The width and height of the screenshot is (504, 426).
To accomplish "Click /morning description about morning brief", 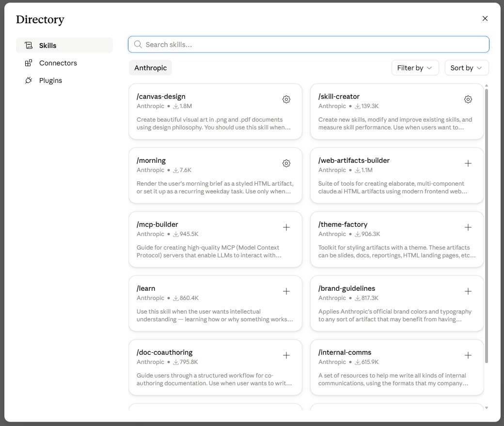I will coord(215,188).
